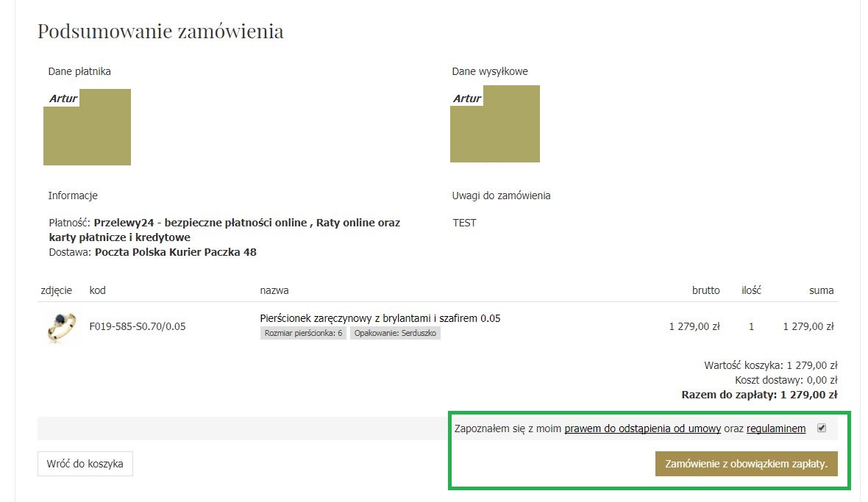Open the 'regulaminem' terms link
The image size is (868, 502).
click(776, 429)
